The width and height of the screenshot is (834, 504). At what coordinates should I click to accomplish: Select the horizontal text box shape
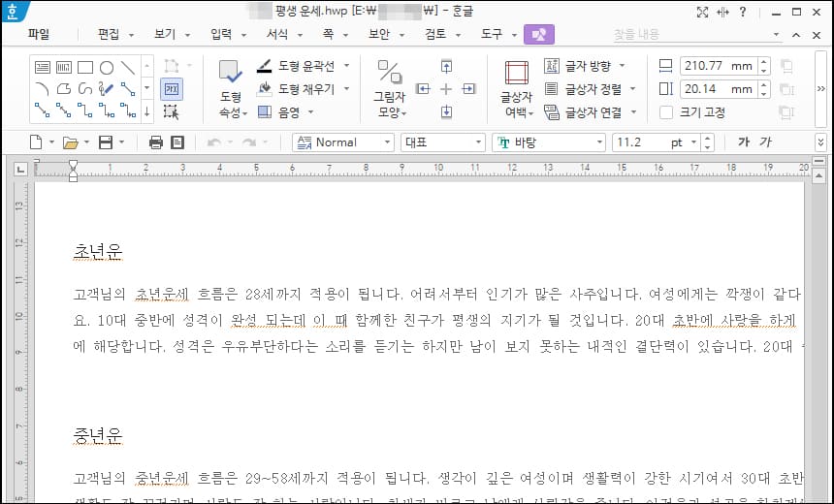coord(43,68)
